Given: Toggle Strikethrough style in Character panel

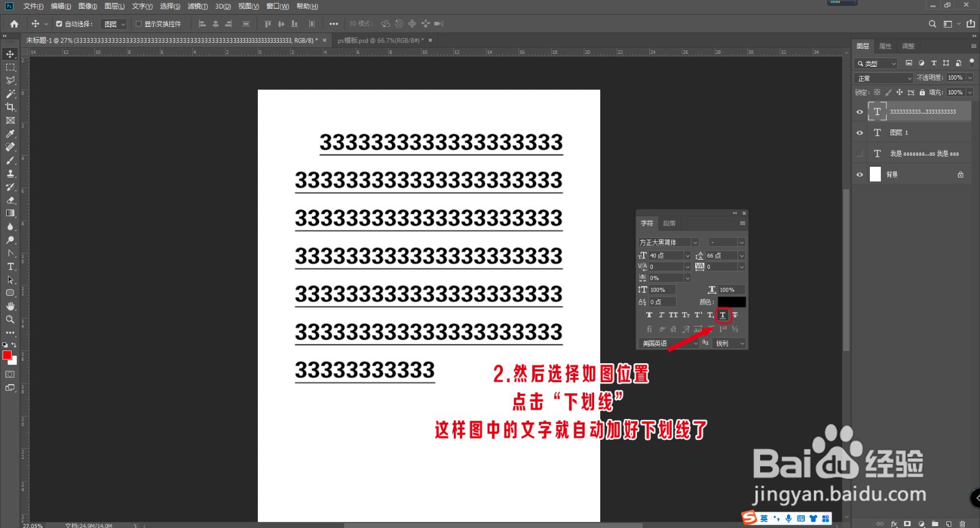Looking at the screenshot, I should pos(735,315).
